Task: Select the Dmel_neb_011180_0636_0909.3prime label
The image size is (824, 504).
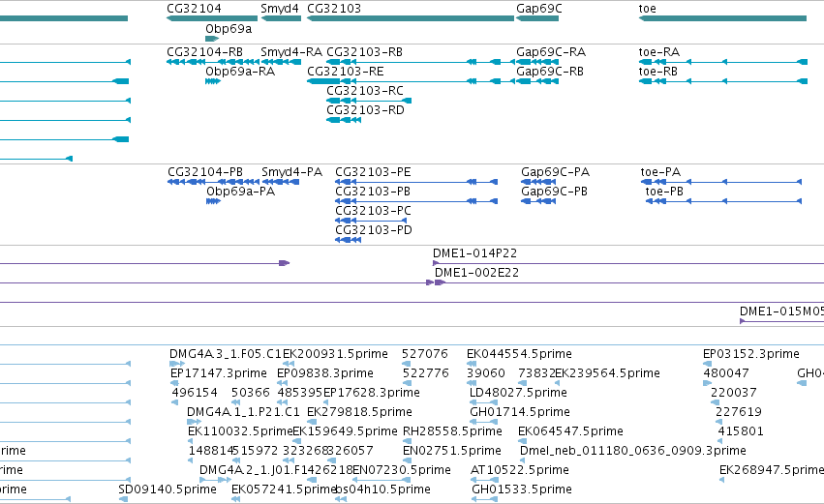Action: click(x=632, y=451)
